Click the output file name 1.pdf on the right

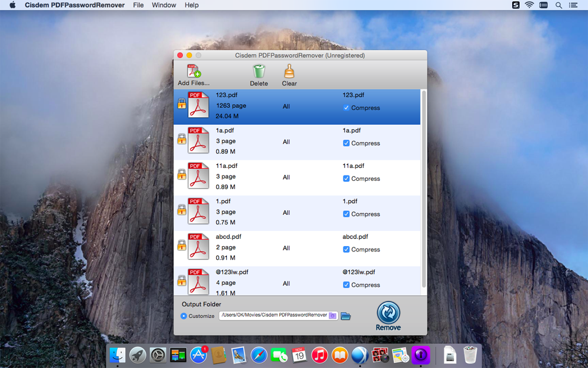point(350,201)
